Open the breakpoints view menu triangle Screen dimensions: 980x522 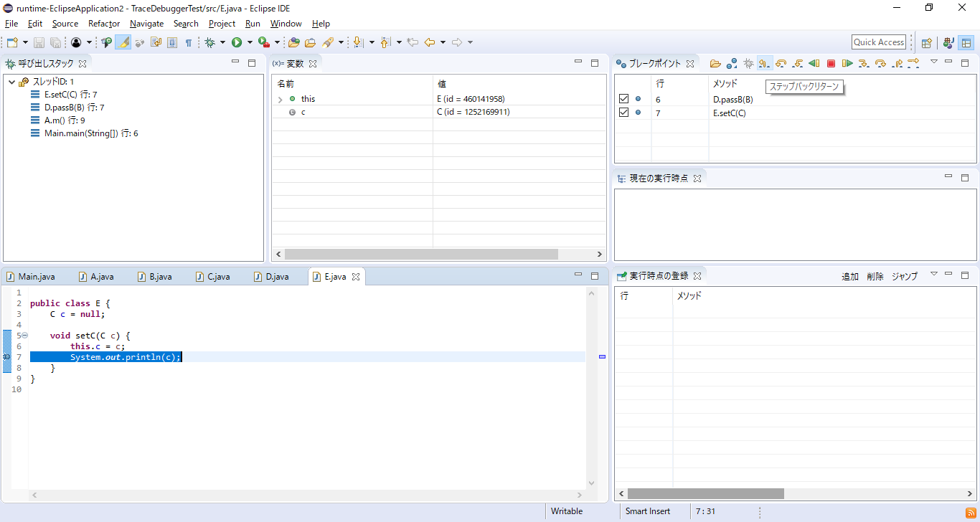point(934,62)
